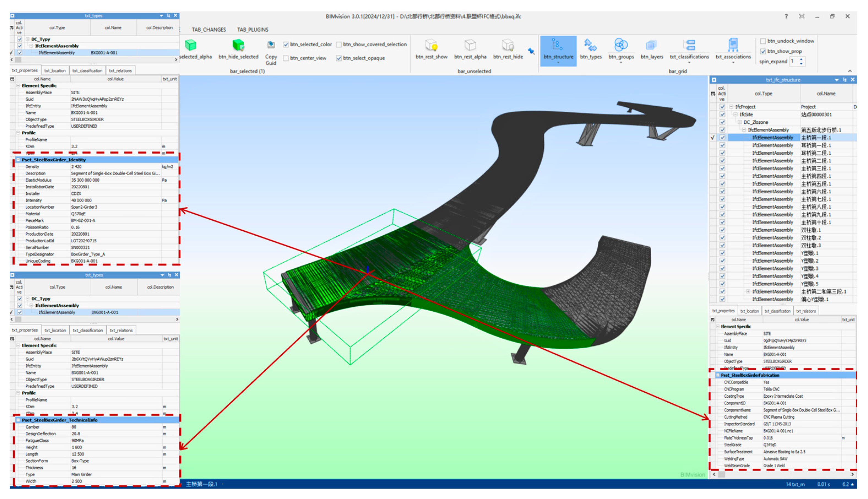Switch to TAB_PLUGINS ribbon tab
The height and width of the screenshot is (499, 868).
(252, 30)
